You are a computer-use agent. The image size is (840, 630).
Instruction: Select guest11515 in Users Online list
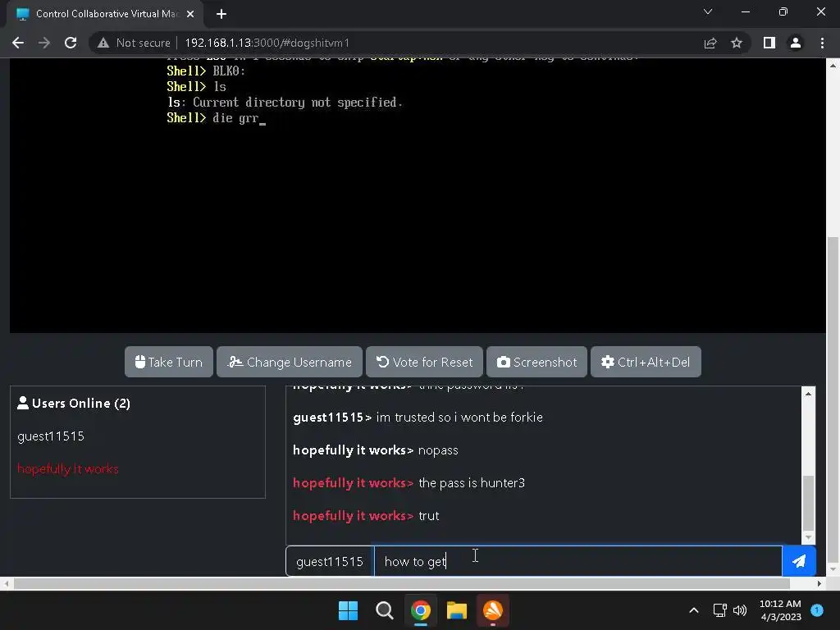(x=51, y=436)
